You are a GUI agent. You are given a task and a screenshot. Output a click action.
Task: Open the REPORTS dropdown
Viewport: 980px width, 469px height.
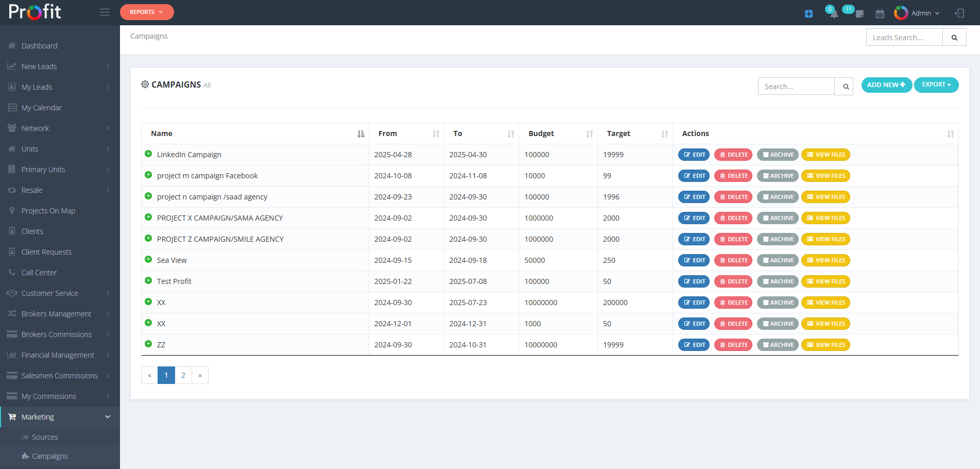(x=147, y=11)
